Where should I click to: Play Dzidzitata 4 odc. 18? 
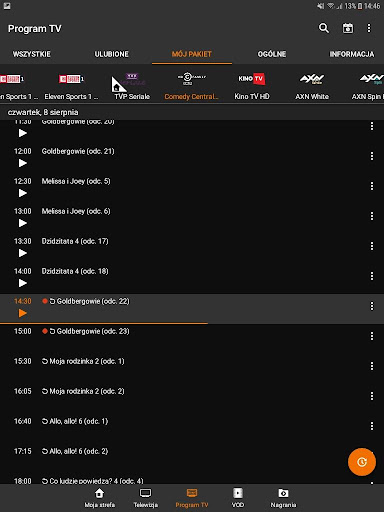point(22,283)
